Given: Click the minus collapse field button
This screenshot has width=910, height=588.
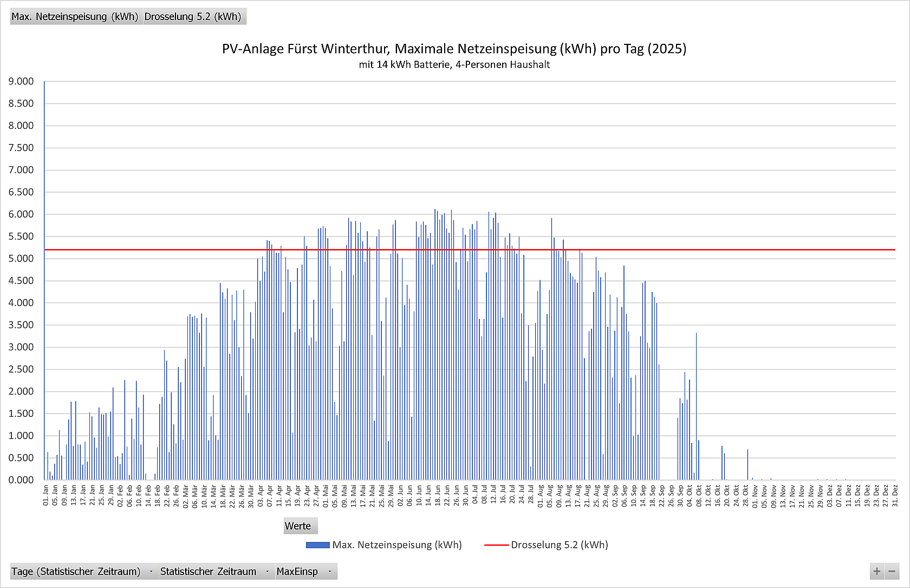Looking at the screenshot, I should (x=892, y=571).
